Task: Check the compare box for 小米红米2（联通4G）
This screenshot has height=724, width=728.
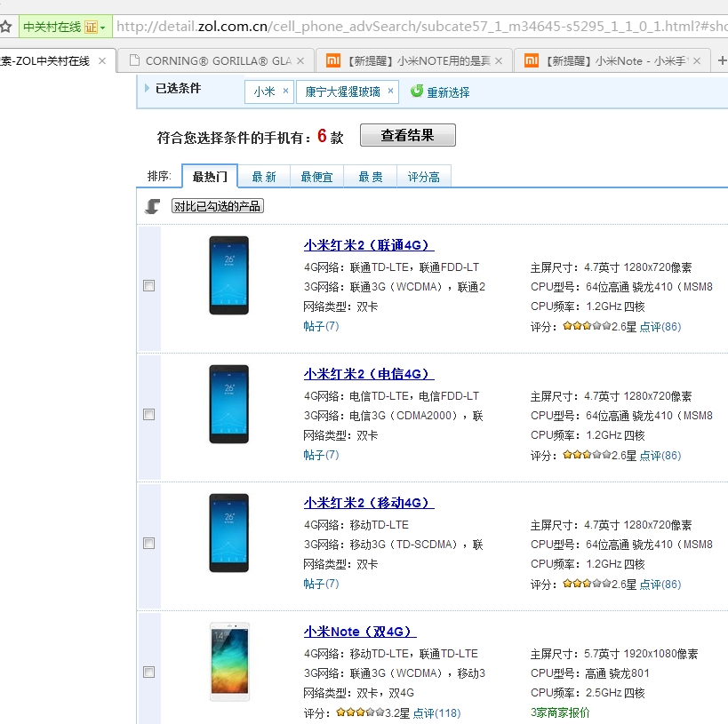Action: 148,286
